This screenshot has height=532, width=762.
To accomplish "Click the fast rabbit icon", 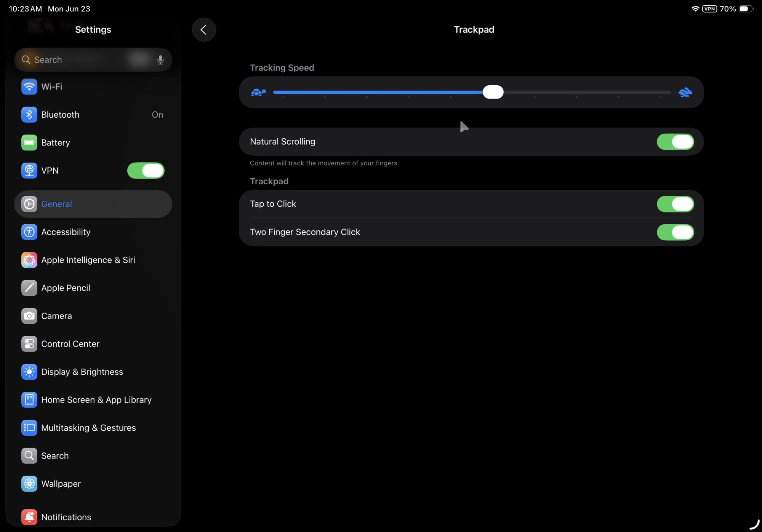I will coord(685,92).
